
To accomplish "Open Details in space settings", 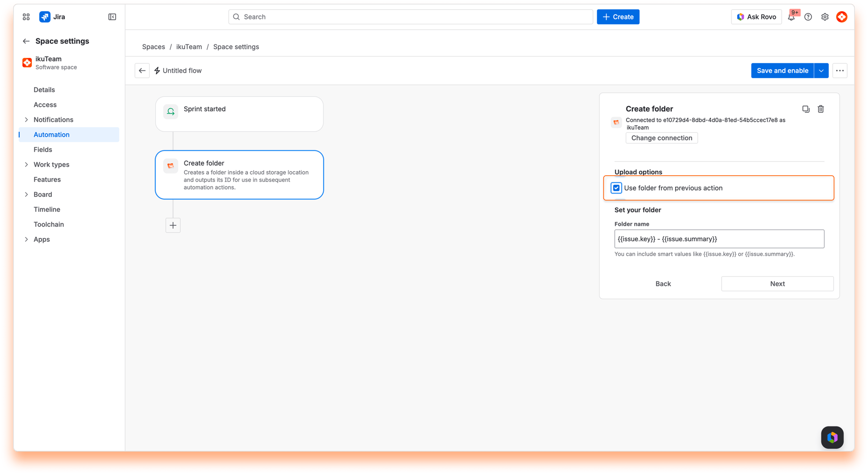I will coord(44,90).
